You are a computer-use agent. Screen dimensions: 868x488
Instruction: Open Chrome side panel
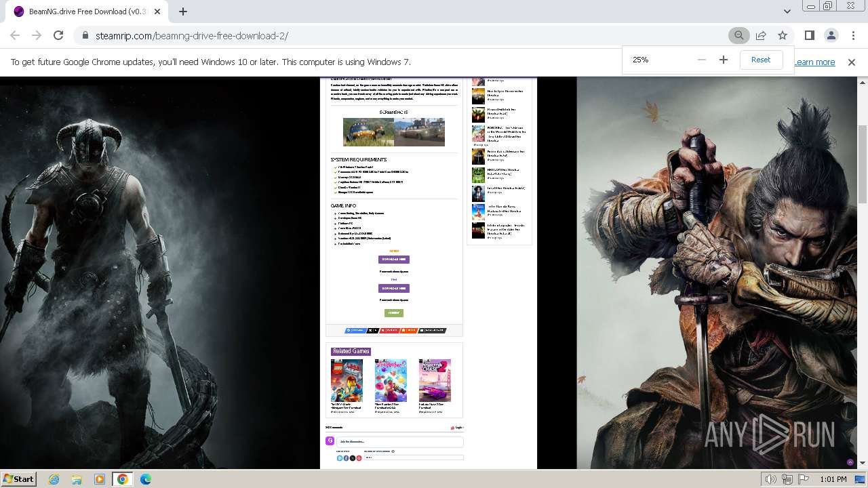[x=809, y=35]
